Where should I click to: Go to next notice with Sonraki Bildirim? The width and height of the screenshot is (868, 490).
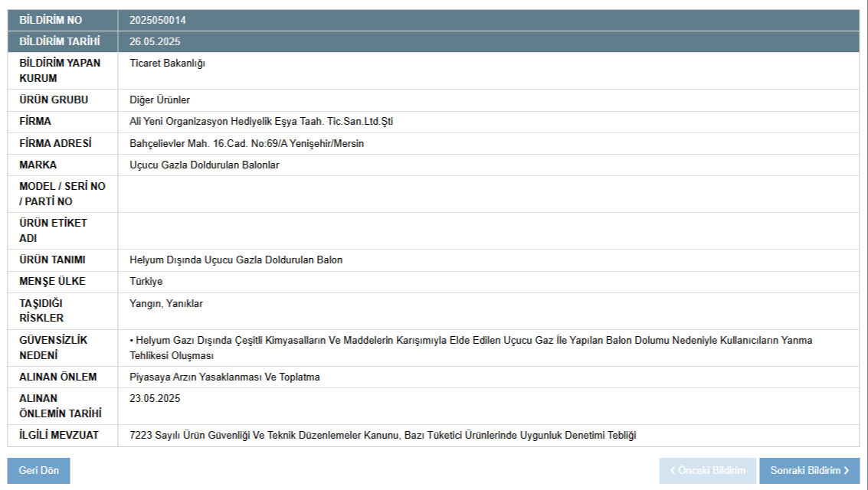click(809, 470)
